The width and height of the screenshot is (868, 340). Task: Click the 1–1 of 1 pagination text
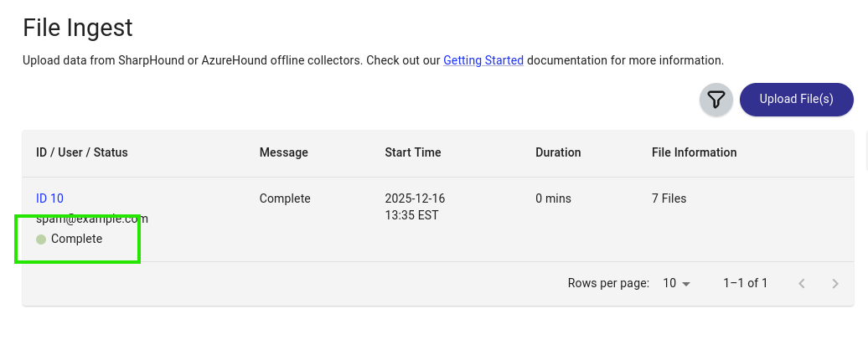(745, 283)
